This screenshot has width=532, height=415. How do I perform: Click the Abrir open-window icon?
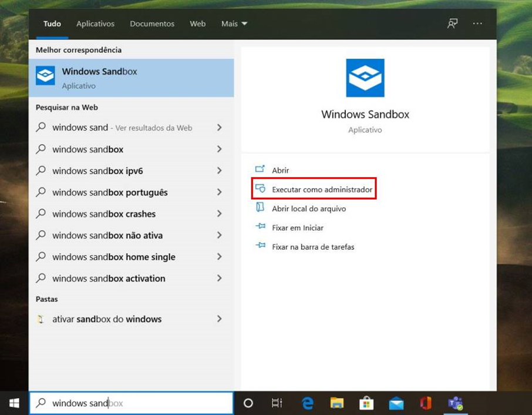tap(260, 169)
